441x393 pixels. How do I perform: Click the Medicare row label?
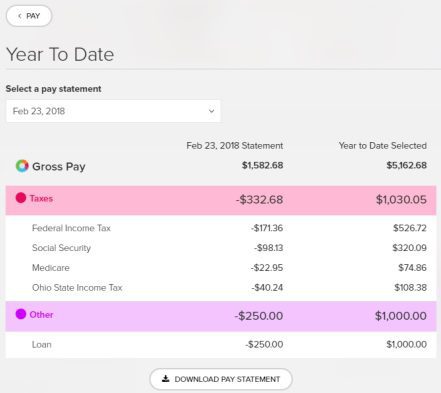pos(51,268)
